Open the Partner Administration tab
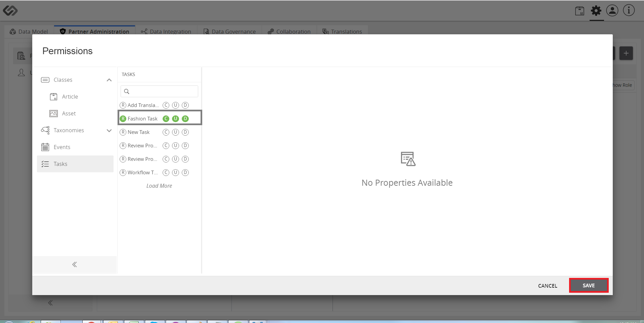644x323 pixels. (x=94, y=31)
